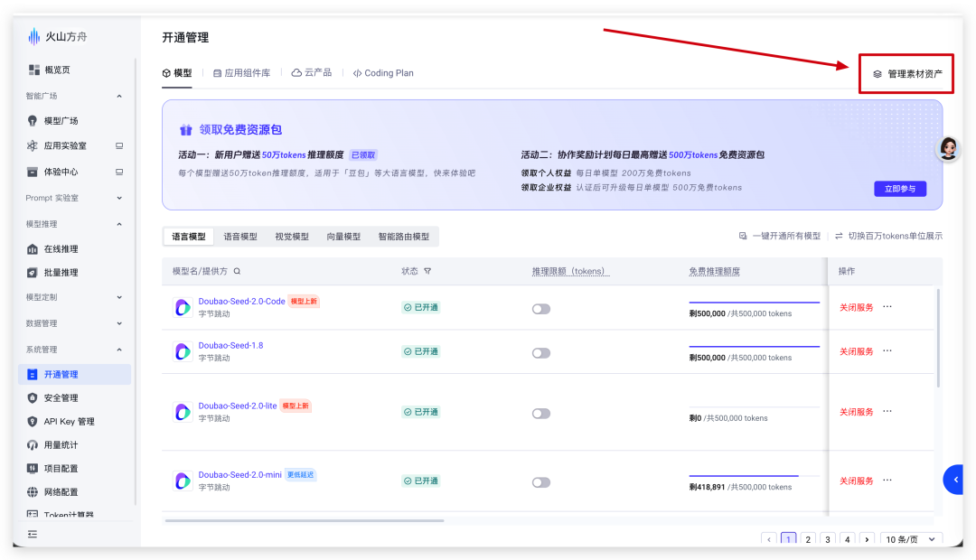Click 一键开通所有模型
This screenshot has width=976, height=560.
pos(780,237)
